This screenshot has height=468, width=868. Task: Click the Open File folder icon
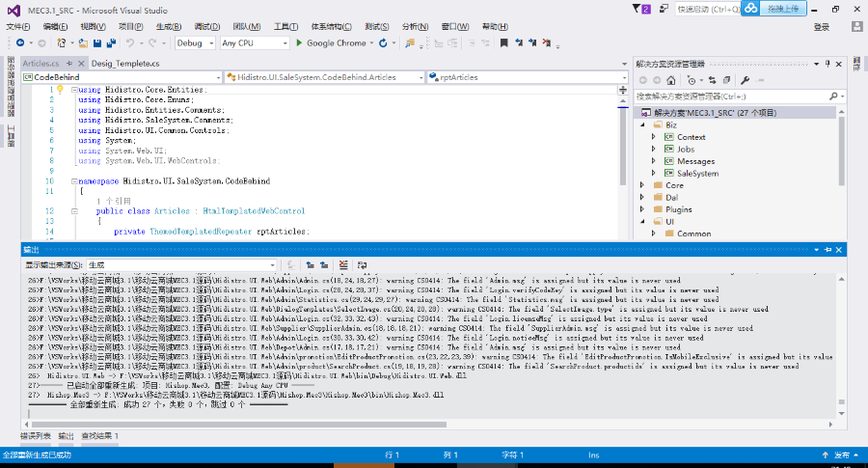[83, 42]
